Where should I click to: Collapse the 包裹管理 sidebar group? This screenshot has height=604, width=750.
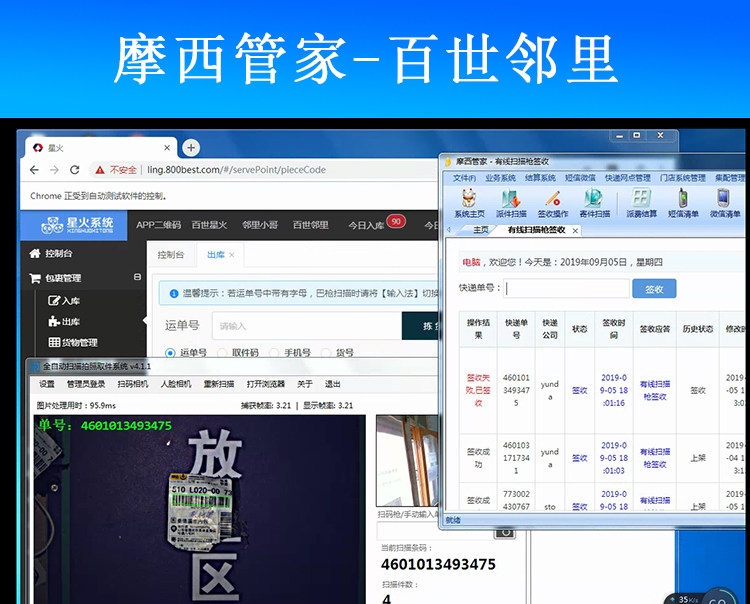(137, 277)
